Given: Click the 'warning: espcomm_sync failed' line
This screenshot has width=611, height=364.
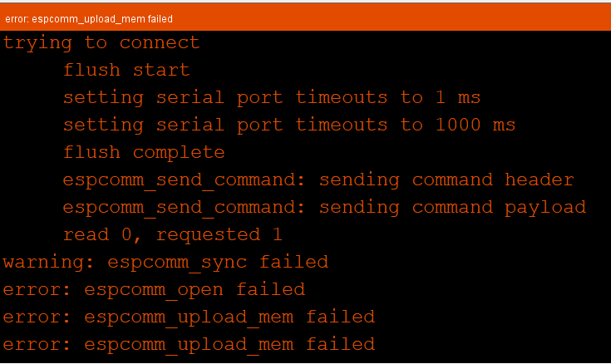Looking at the screenshot, I should point(165,262).
